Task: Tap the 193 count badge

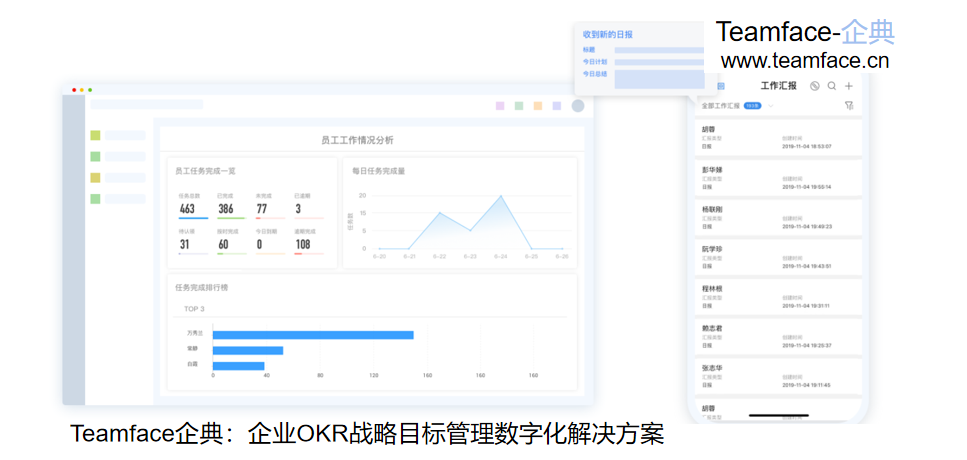Action: click(x=752, y=106)
